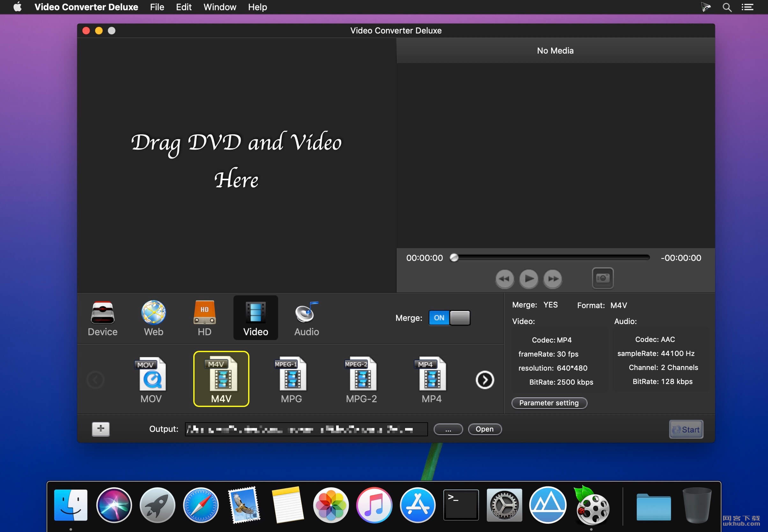Click the fast-forward button in the player

pyautogui.click(x=553, y=279)
